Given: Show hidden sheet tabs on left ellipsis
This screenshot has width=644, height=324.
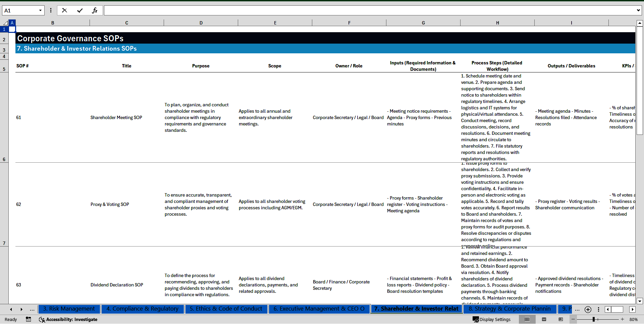Looking at the screenshot, I should pos(32,309).
